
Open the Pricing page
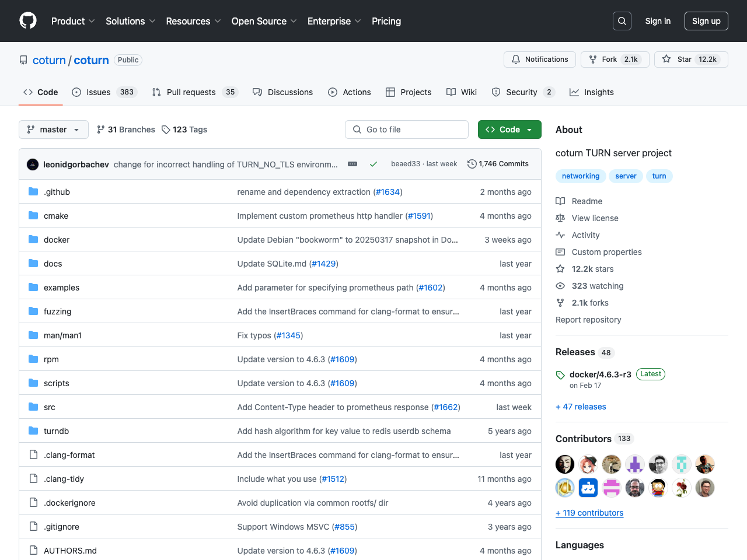point(386,21)
